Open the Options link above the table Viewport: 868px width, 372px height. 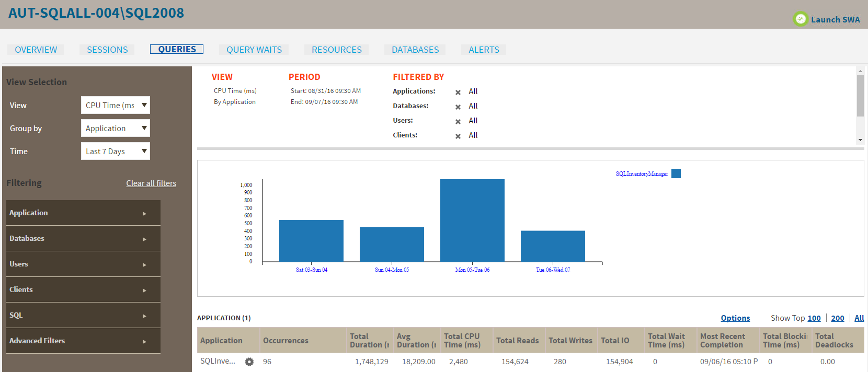coord(735,318)
